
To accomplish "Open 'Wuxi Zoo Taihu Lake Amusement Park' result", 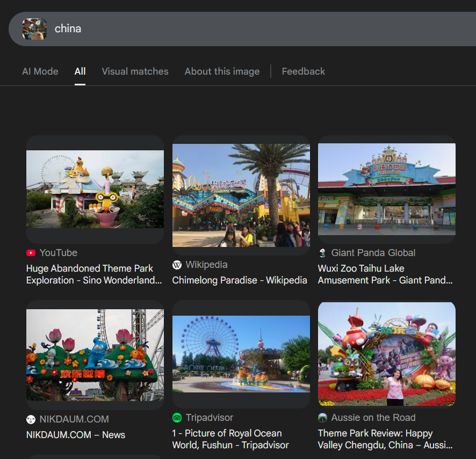I will (x=385, y=274).
